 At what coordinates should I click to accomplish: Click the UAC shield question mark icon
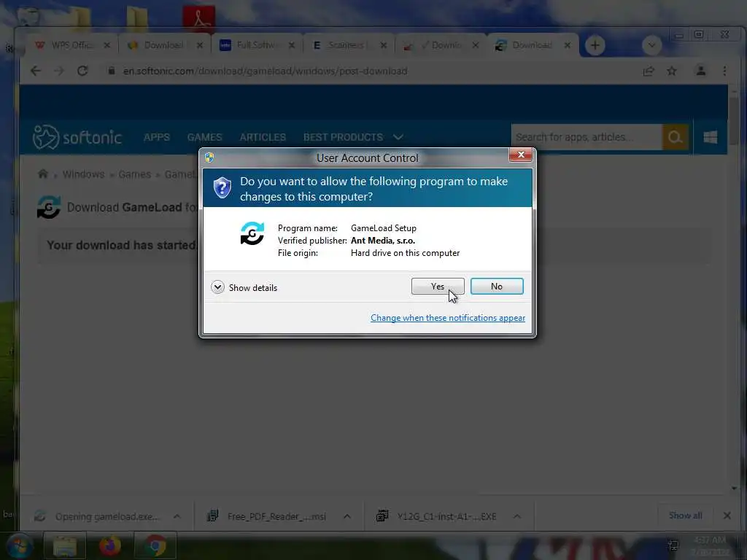(x=222, y=188)
